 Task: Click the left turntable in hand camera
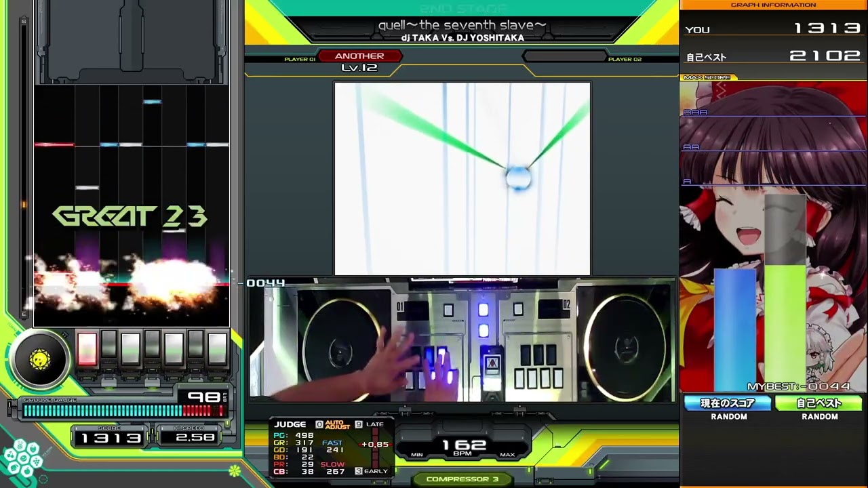click(342, 348)
